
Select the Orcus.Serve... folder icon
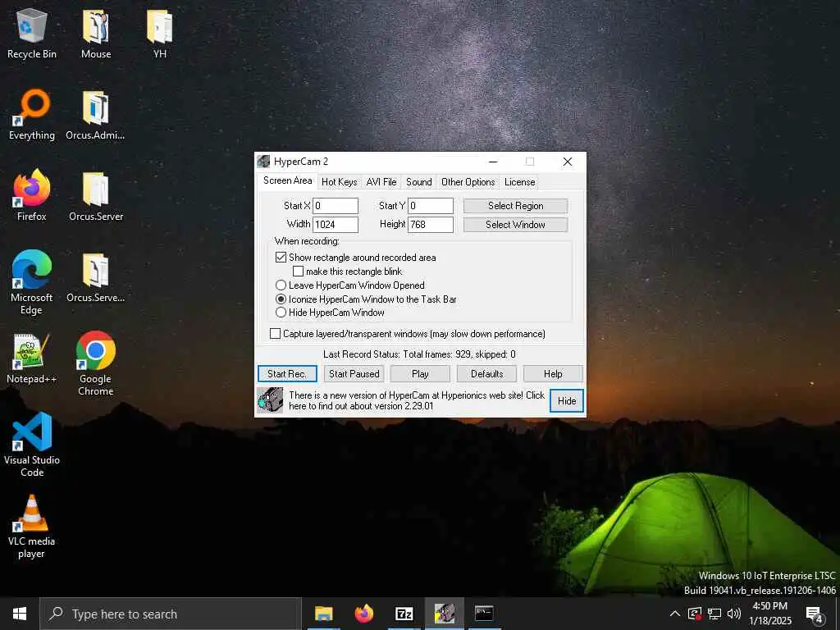pyautogui.click(x=95, y=277)
